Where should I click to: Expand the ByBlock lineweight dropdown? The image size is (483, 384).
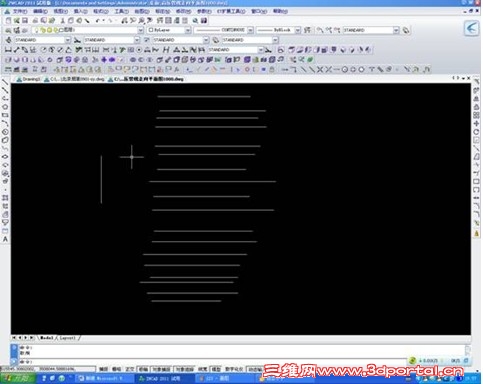coord(297,30)
